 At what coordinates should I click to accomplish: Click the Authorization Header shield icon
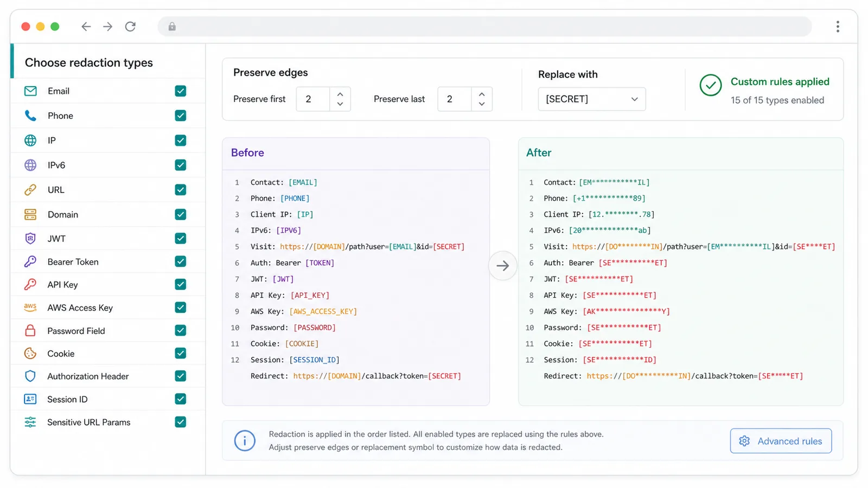(30, 376)
